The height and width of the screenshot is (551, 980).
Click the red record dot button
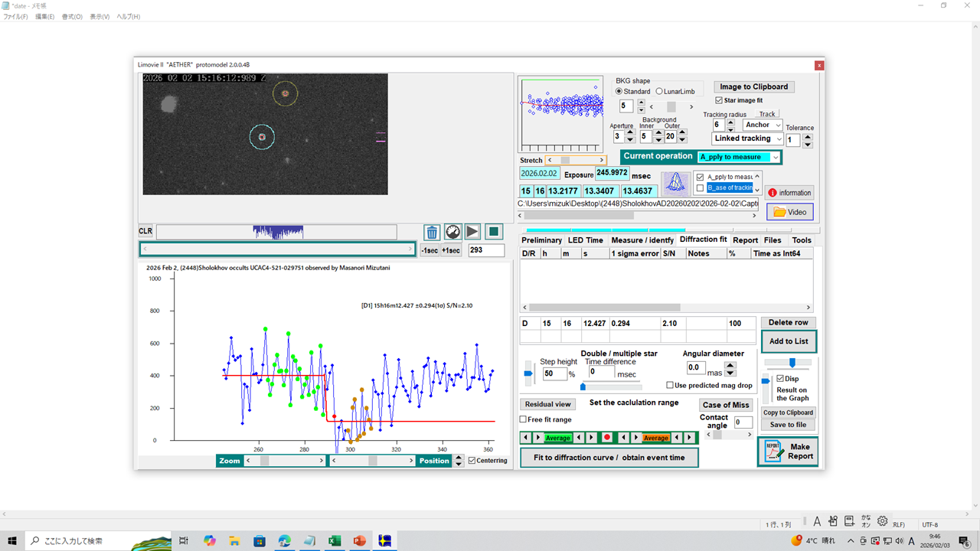click(607, 438)
